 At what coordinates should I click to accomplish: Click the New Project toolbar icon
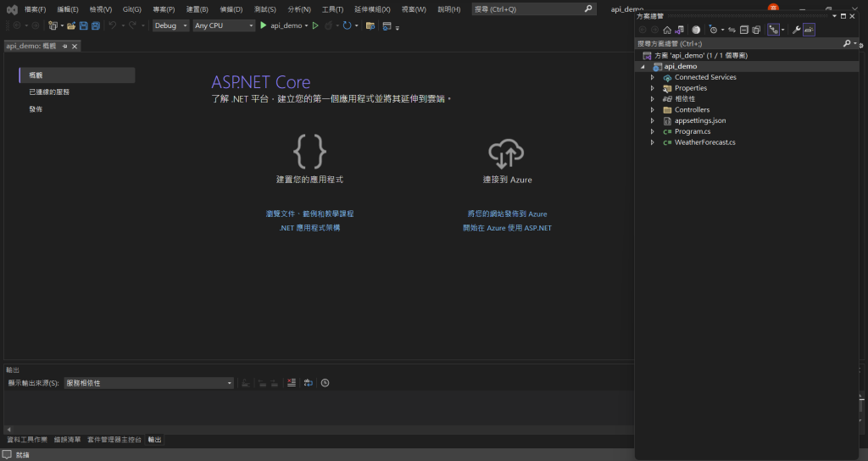pyautogui.click(x=53, y=25)
